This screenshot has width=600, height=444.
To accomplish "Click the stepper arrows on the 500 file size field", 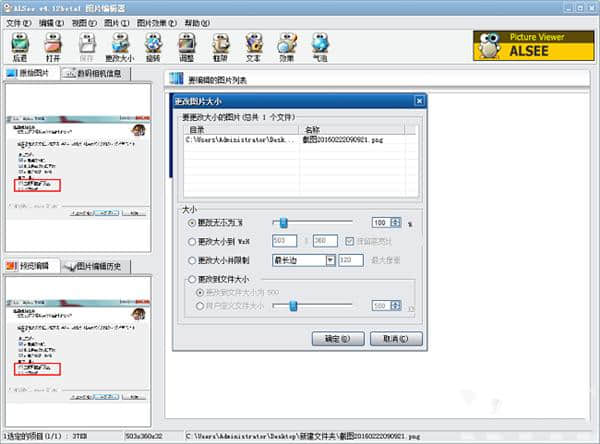I will click(x=396, y=305).
